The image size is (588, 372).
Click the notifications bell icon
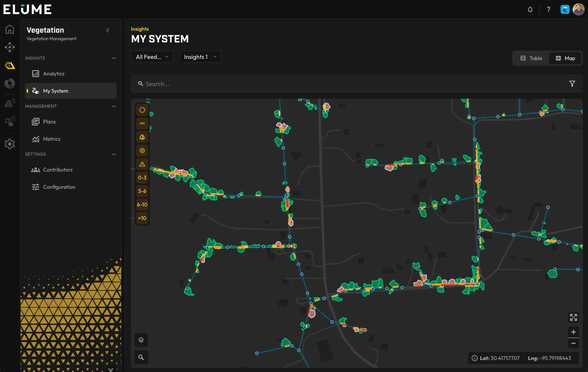[530, 9]
